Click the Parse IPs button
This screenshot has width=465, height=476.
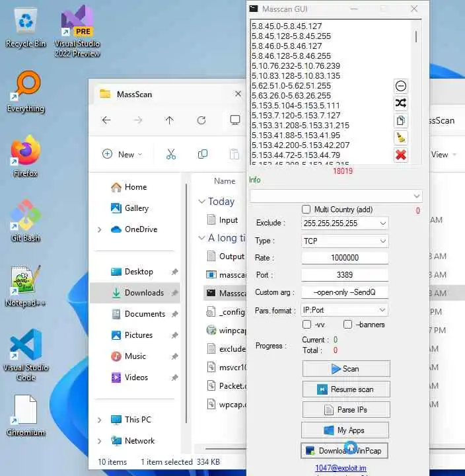346,409
